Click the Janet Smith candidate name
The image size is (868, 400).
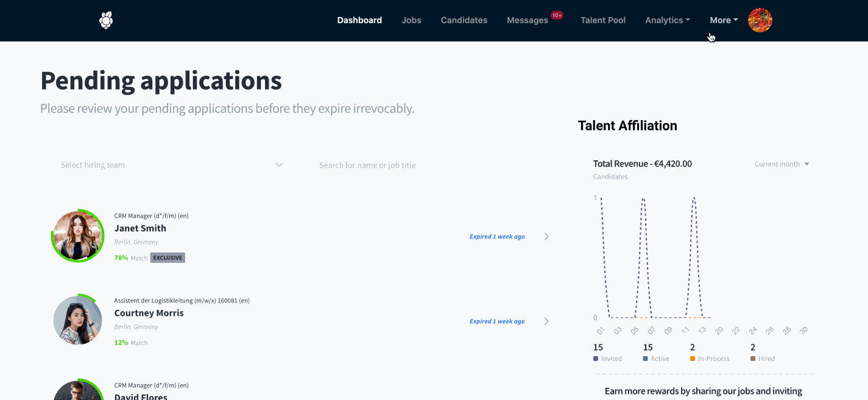[140, 228]
